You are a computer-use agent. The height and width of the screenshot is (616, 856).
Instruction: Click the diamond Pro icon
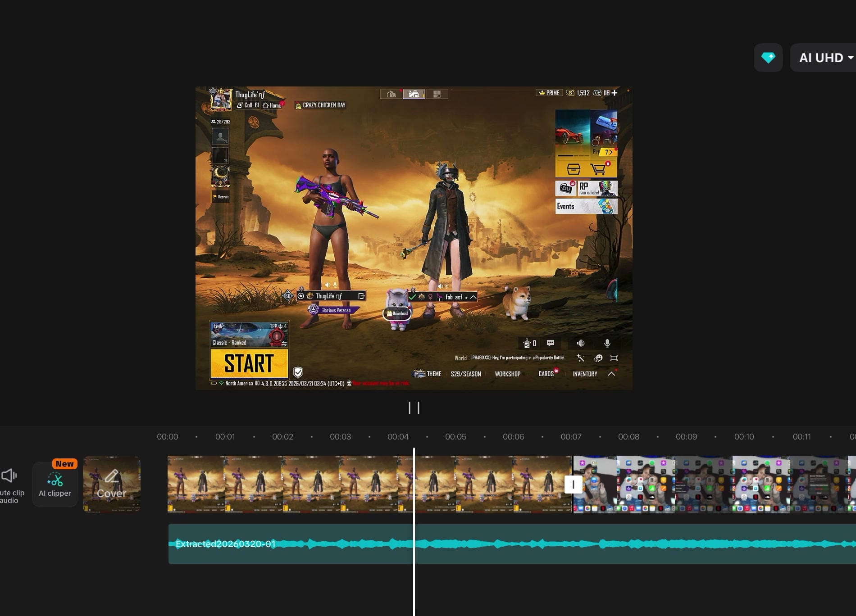pos(768,58)
